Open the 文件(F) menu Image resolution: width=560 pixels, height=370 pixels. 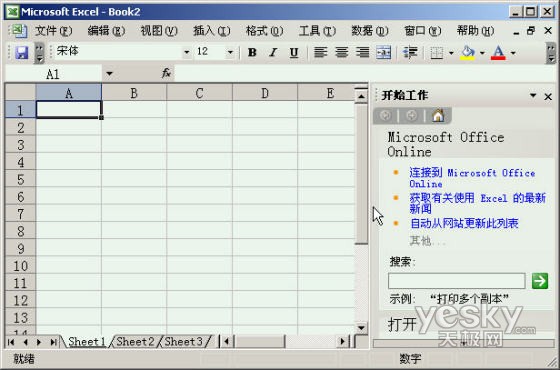[54, 31]
